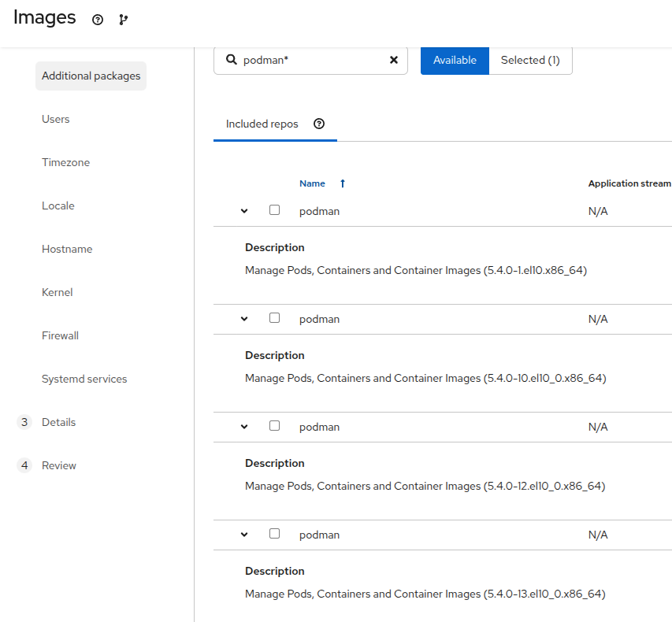Collapse the podman 5.4.0-12.el10_0 row chevron
Viewport: 672px width, 622px height.
click(x=244, y=427)
